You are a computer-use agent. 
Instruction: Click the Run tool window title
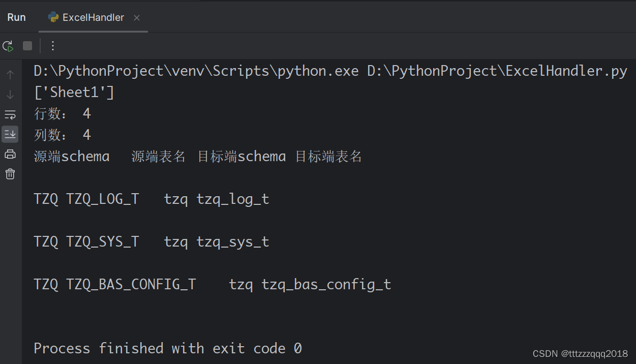pos(16,17)
